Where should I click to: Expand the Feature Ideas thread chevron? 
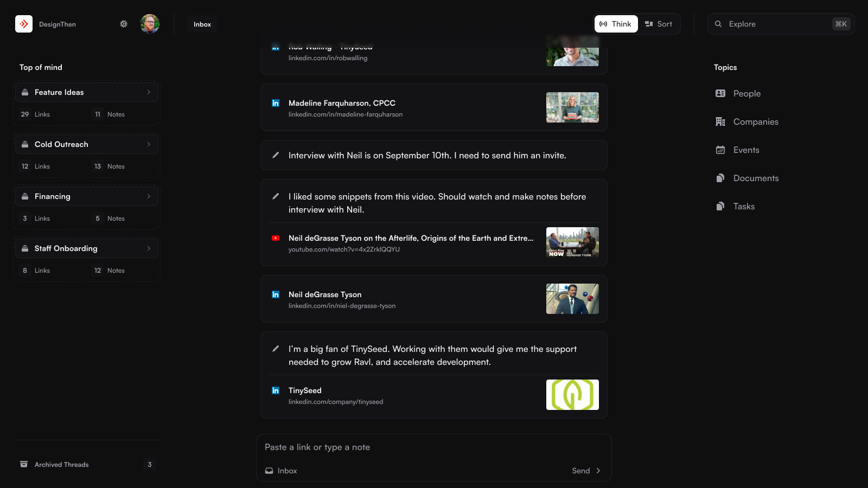click(x=149, y=92)
